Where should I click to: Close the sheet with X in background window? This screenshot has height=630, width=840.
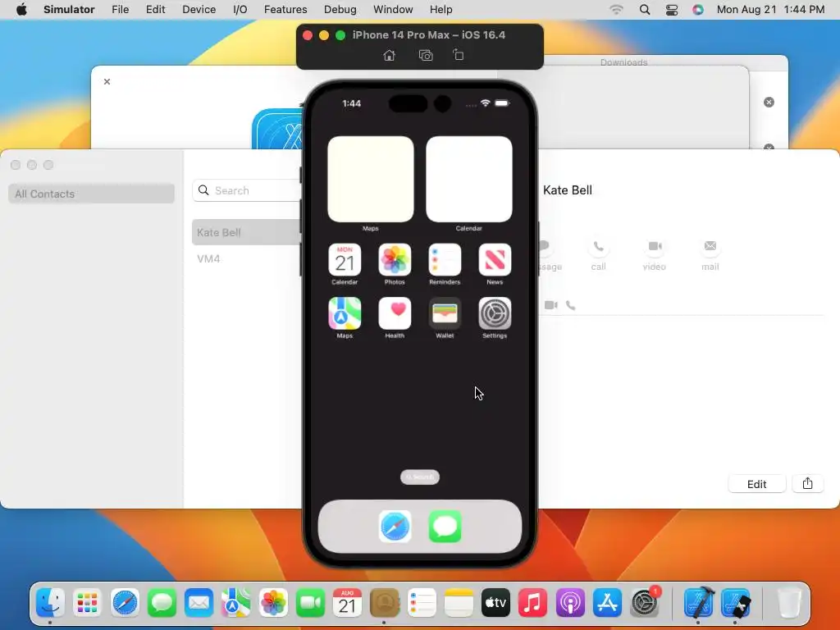(107, 81)
